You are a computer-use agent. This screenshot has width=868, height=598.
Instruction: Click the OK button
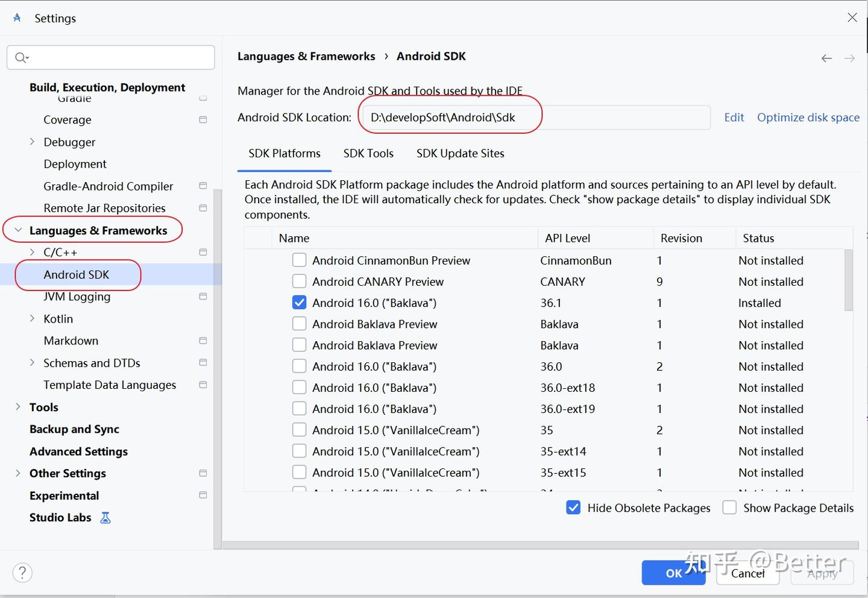pos(674,573)
